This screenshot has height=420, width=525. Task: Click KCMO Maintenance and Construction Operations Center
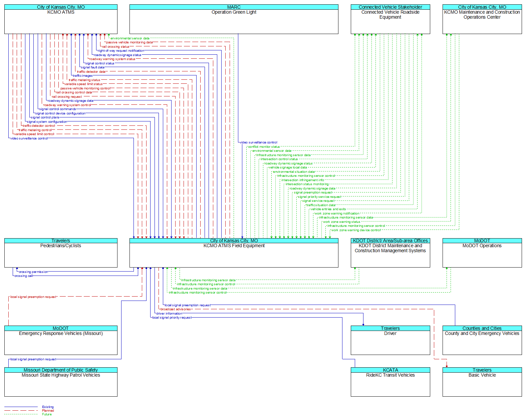click(x=482, y=19)
